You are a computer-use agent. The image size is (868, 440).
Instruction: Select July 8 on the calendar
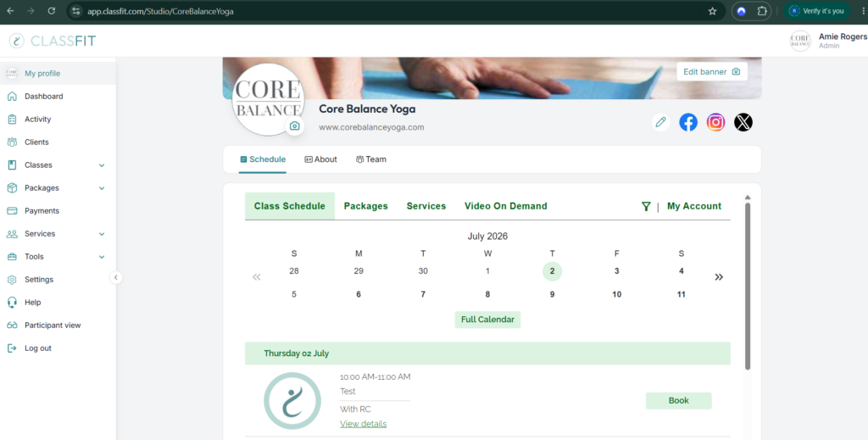[x=487, y=294]
